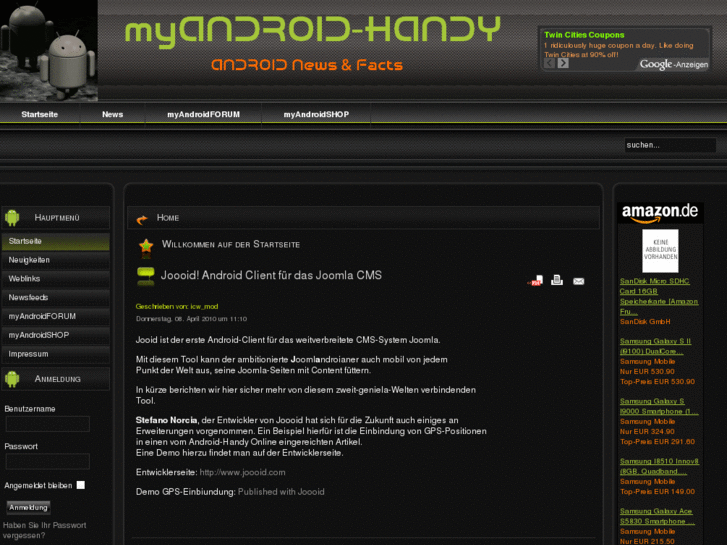Click previous ad arrow in Google ad box
This screenshot has width=727, height=545.
tap(549, 63)
